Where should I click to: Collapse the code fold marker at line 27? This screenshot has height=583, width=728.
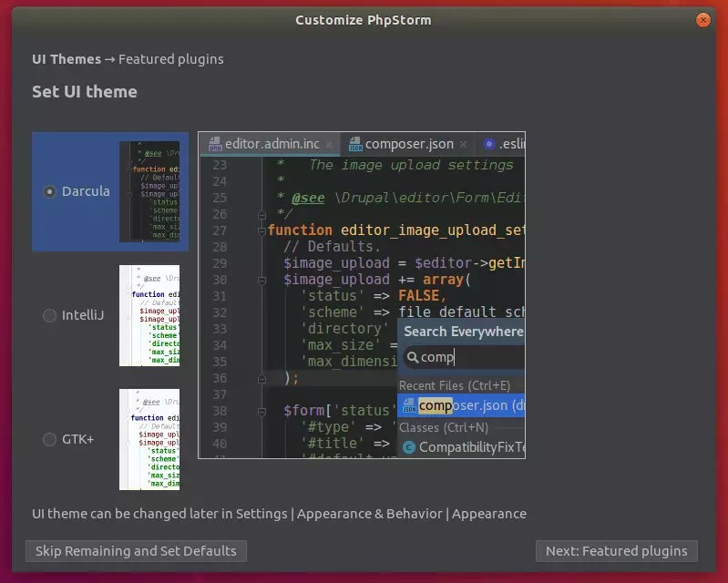point(261,231)
